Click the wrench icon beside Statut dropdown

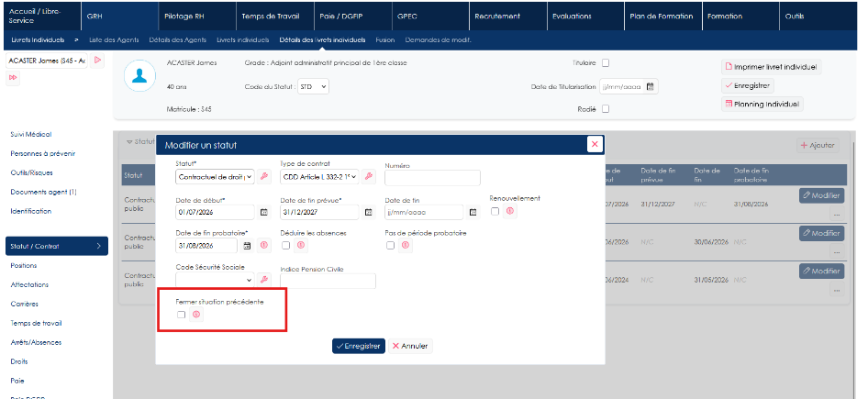(264, 176)
